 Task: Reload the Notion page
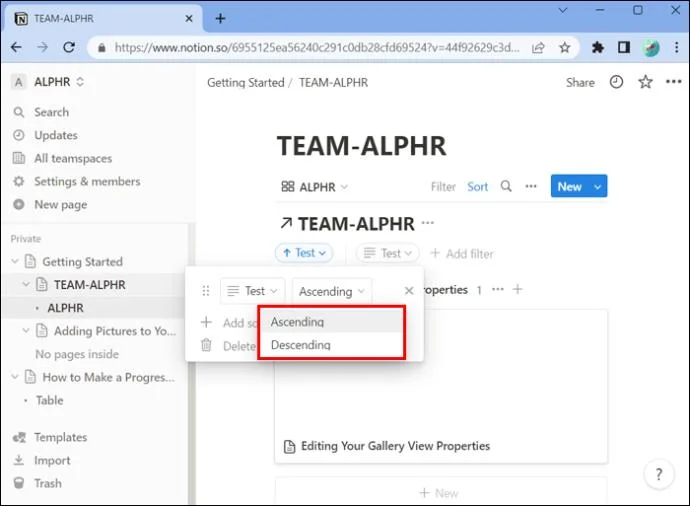click(69, 47)
